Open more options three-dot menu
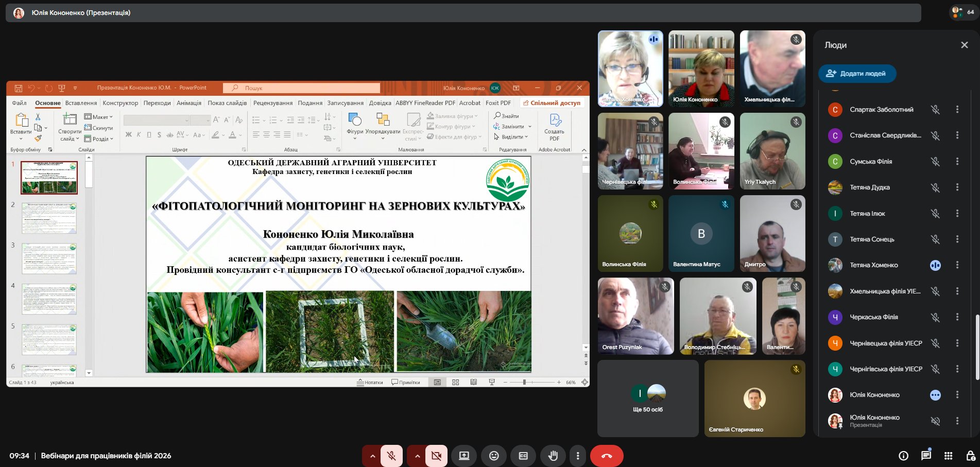This screenshot has height=467, width=980. [578, 456]
